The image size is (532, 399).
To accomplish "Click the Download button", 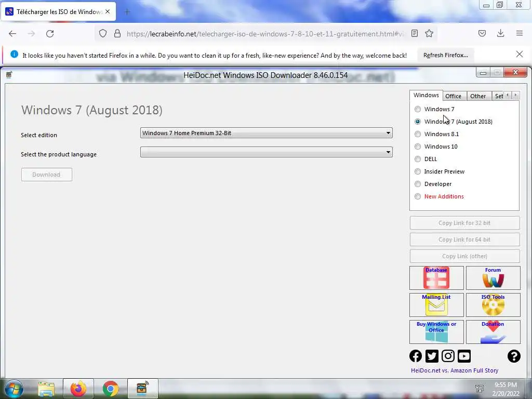I will (x=46, y=175).
